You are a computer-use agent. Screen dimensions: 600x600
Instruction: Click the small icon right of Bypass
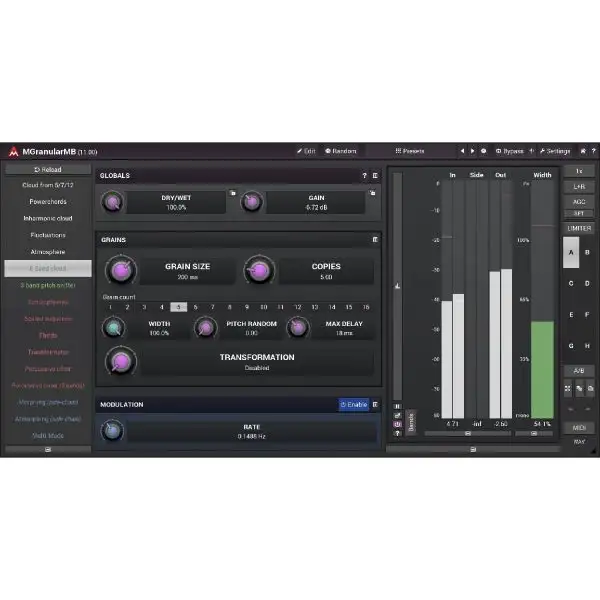coord(532,151)
